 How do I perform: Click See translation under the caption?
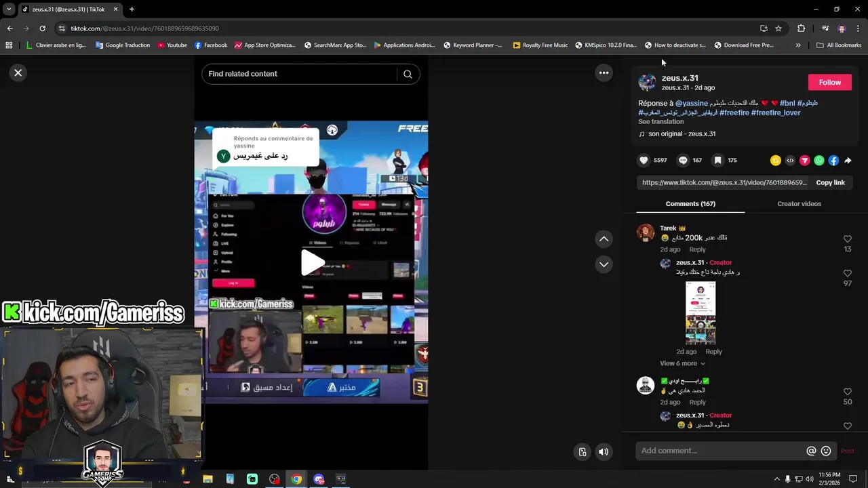(x=660, y=121)
